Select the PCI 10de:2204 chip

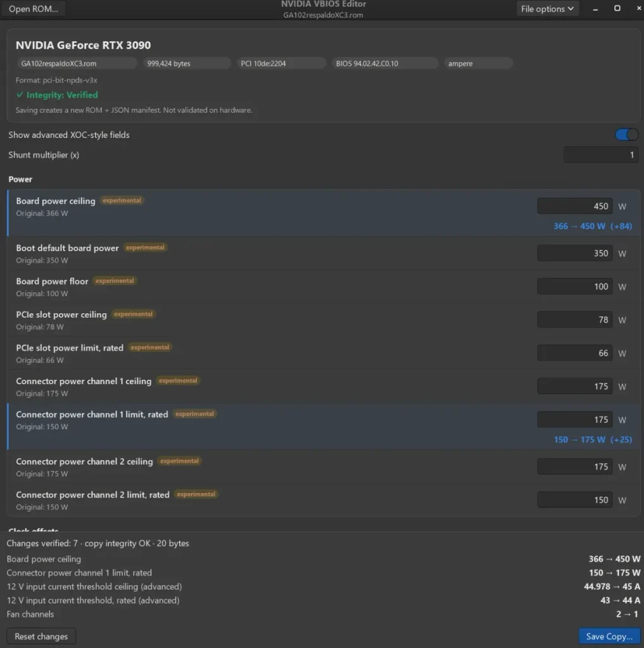click(x=281, y=63)
